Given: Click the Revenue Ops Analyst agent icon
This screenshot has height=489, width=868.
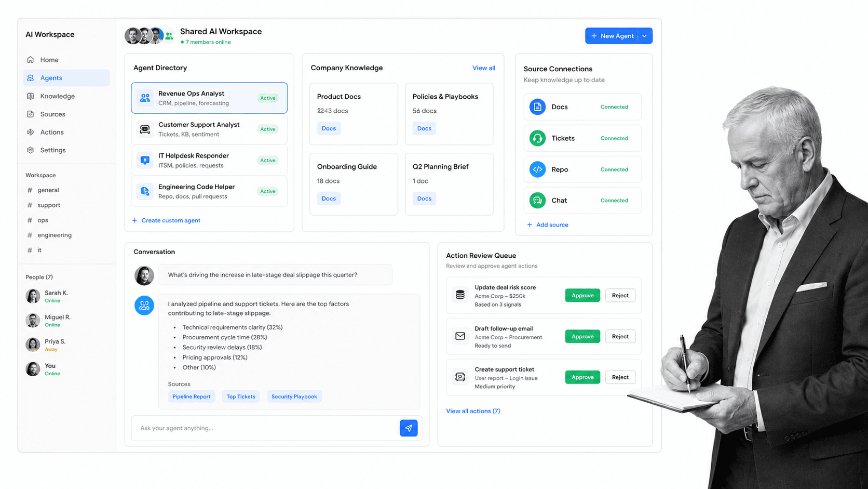Looking at the screenshot, I should point(145,98).
